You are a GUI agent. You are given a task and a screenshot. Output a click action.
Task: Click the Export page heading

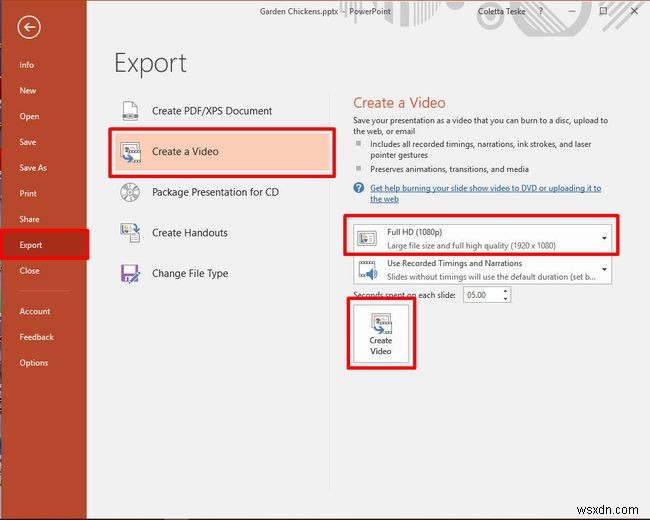[150, 63]
